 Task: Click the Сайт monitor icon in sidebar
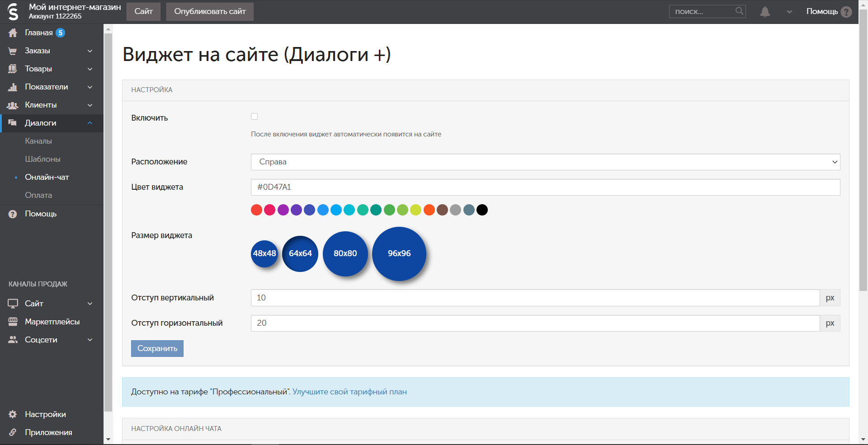[x=13, y=304]
